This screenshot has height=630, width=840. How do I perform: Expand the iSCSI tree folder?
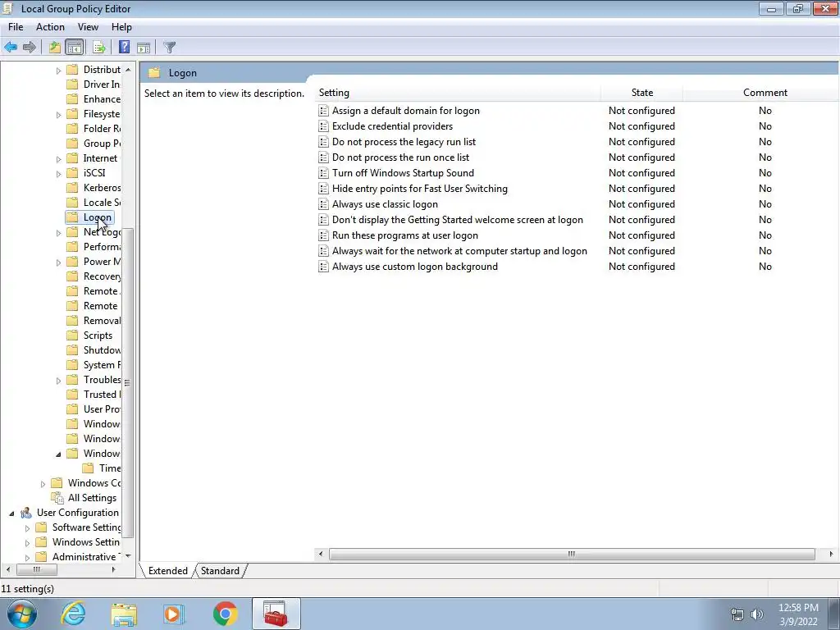click(x=58, y=174)
